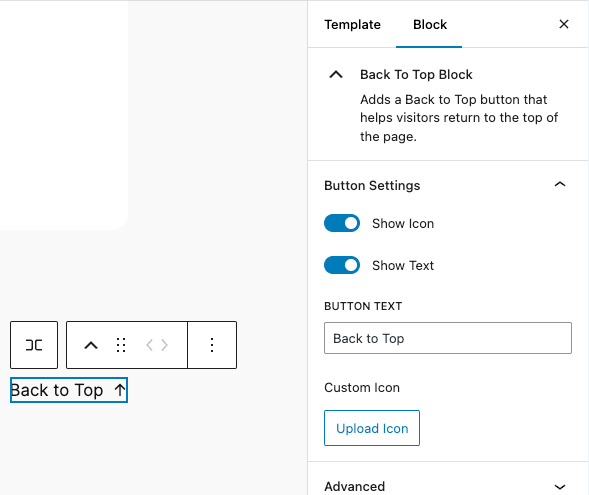Click the Back To Top block type icon
This screenshot has width=589, height=495.
click(x=91, y=345)
